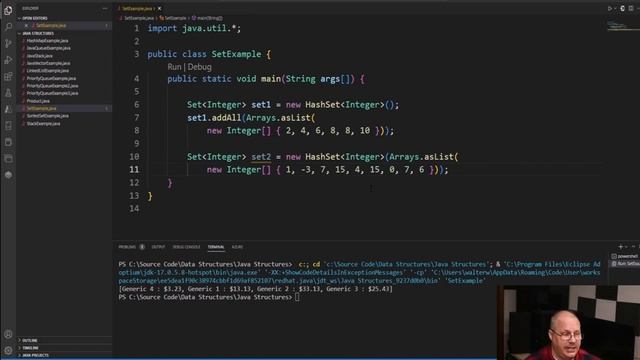The width and height of the screenshot is (640, 360).
Task: Click the 'SetExample' class name on line 3
Action: point(236,54)
